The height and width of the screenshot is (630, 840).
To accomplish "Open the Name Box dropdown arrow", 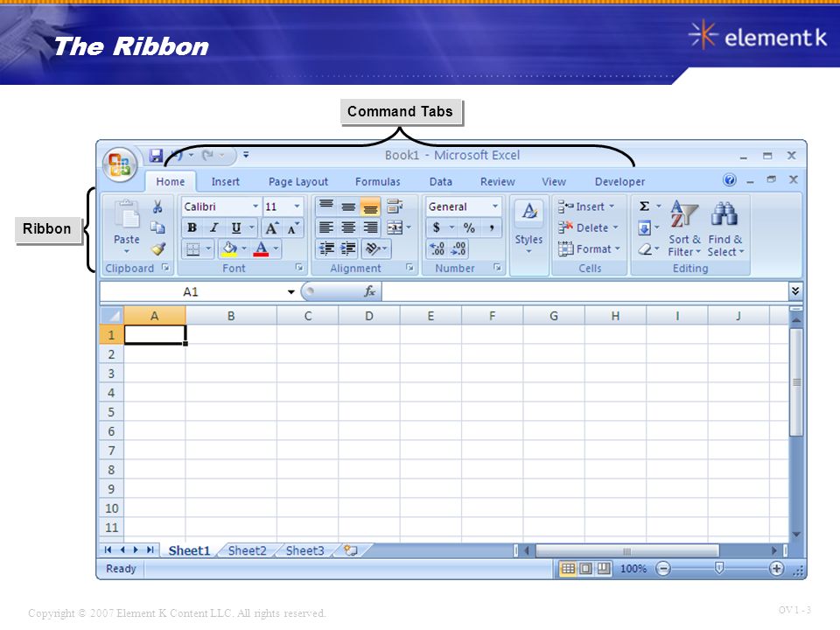I will [290, 292].
